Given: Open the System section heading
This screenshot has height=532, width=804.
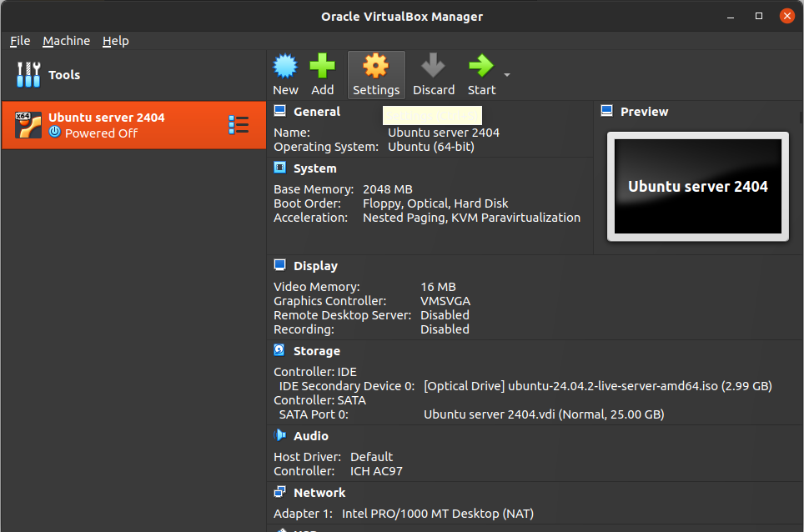Looking at the screenshot, I should [x=314, y=168].
